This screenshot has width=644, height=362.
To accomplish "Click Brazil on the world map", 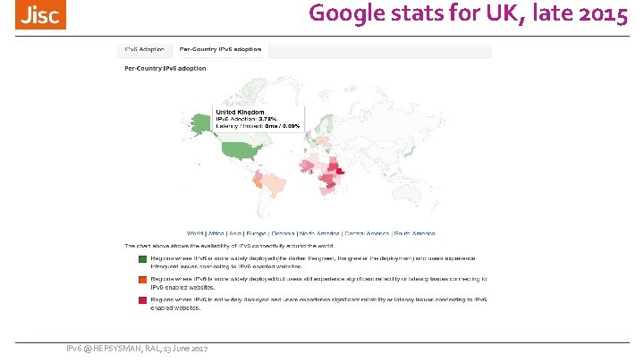I will tap(273, 185).
